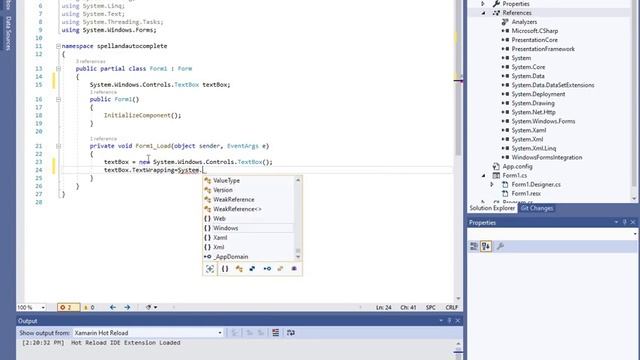Viewport: 640px width, 360px height.
Task: Click the errors count indicator showing 2
Action: [x=68, y=307]
